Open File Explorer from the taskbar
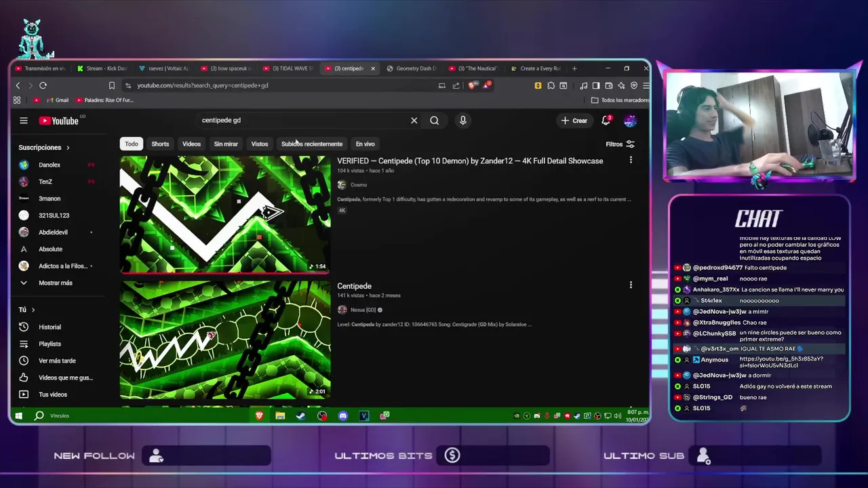 point(280,415)
